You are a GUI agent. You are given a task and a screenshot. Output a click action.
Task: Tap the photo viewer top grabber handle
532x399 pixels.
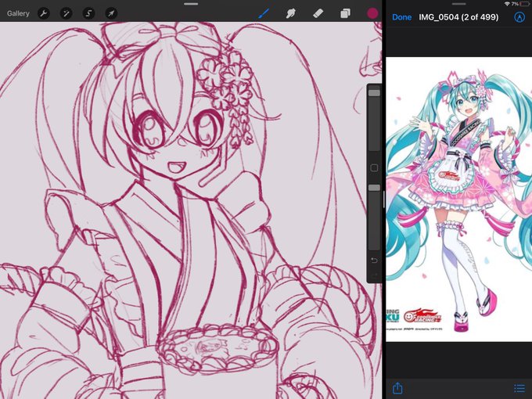458,4
